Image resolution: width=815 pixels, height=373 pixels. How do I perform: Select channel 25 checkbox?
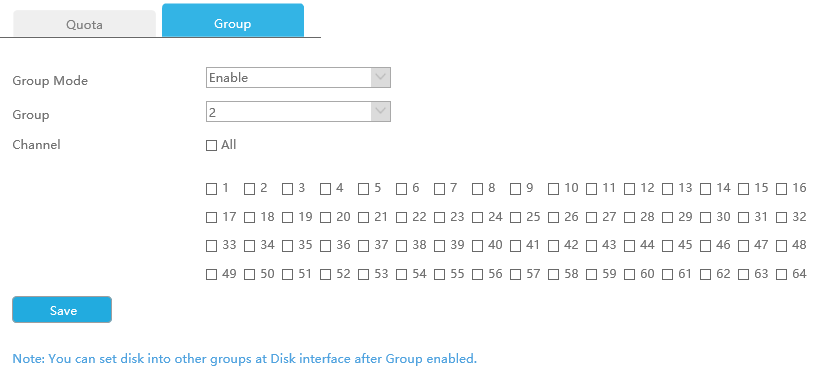pyautogui.click(x=515, y=218)
